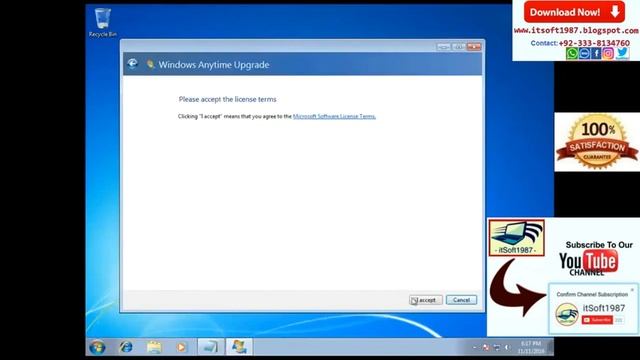Minimize the Windows Anytime Upgrade window

click(443, 47)
